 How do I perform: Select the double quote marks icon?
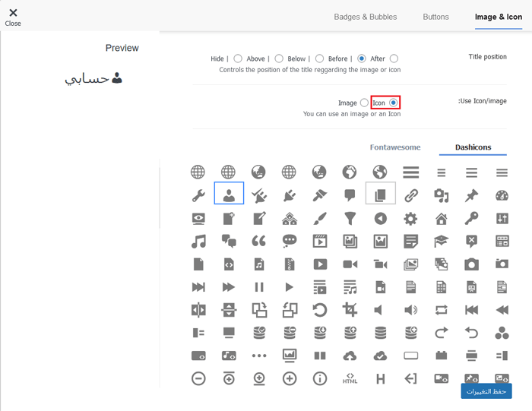tap(259, 242)
